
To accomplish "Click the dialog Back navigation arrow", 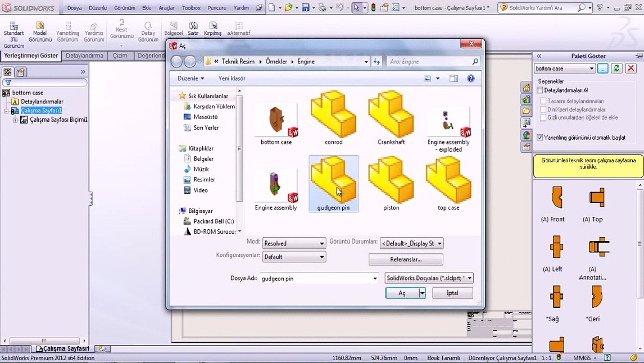I will [176, 62].
